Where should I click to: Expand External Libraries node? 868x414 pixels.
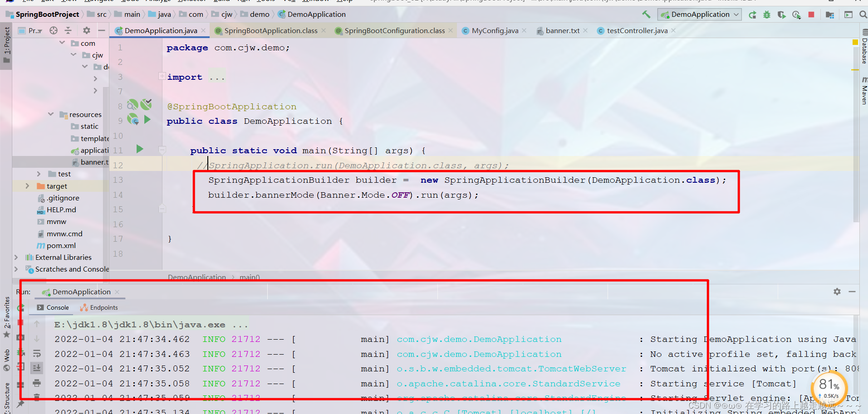point(16,257)
